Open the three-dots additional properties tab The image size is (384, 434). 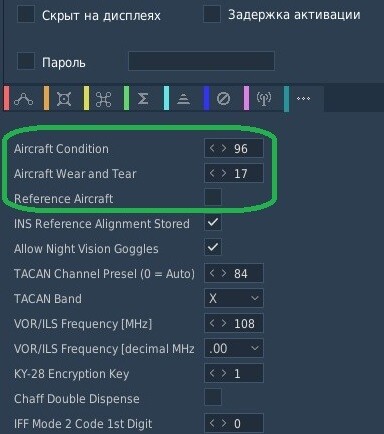tap(303, 99)
